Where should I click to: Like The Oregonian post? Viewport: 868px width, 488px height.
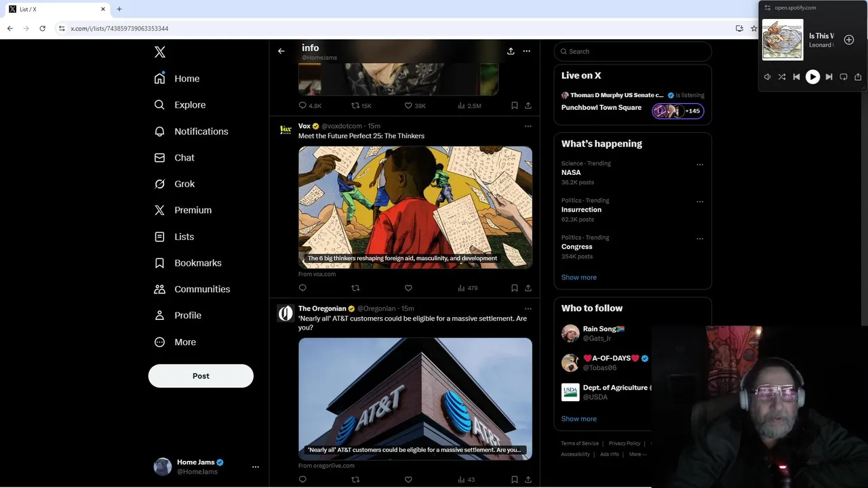(x=408, y=480)
